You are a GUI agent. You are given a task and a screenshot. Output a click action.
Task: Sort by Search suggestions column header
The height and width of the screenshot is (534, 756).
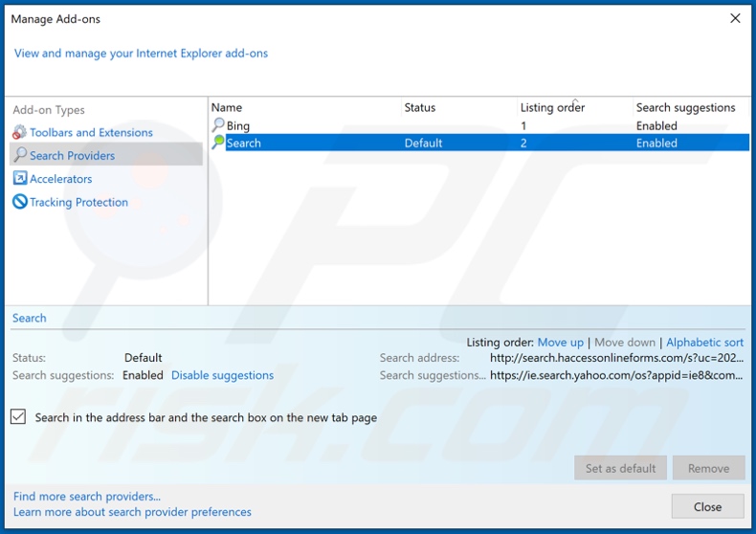(x=685, y=107)
